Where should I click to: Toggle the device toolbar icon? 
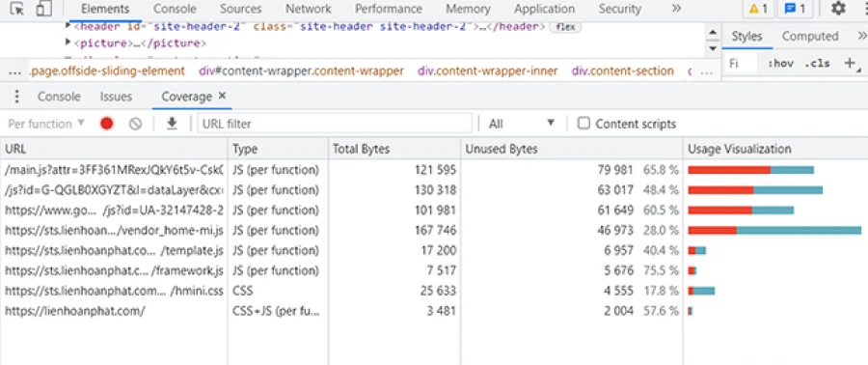[43, 9]
